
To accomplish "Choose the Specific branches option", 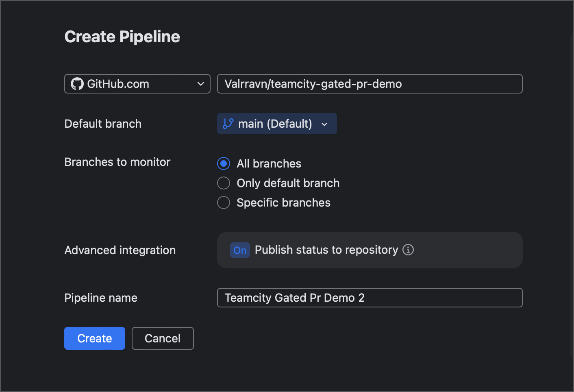I will [x=224, y=203].
